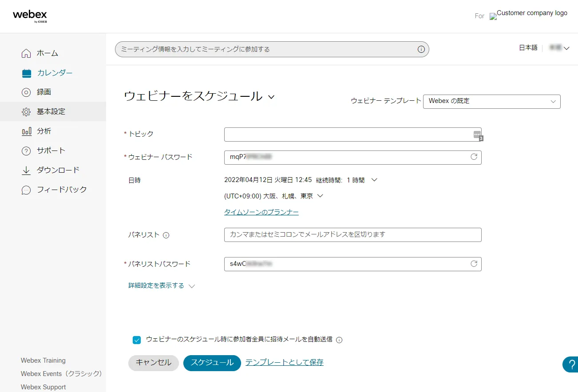Open the サポート section

25,150
